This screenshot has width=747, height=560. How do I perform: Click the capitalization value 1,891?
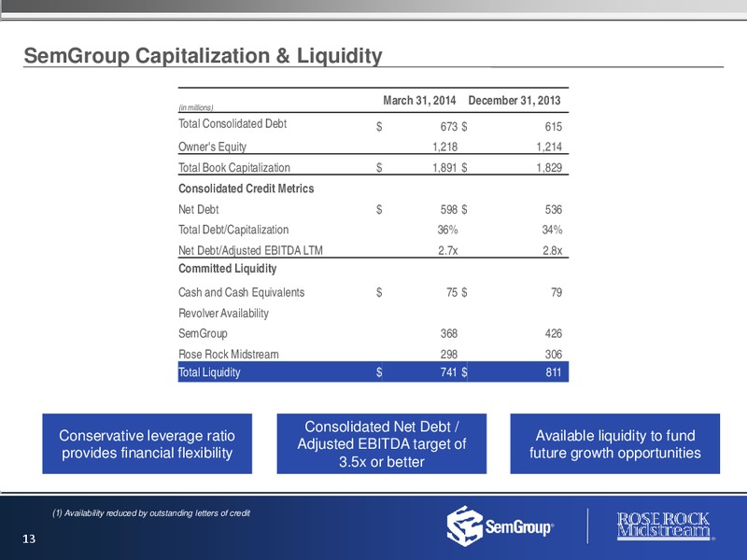(x=445, y=168)
